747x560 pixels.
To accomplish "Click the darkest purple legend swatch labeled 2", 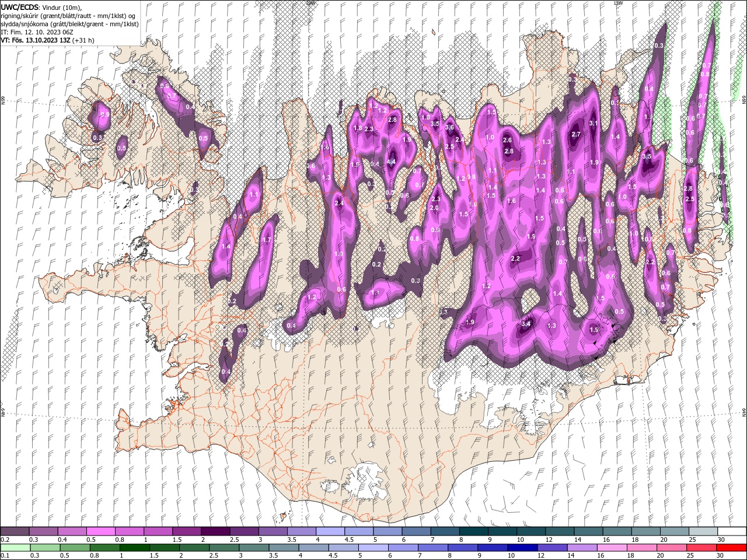I will pyautogui.click(x=215, y=531).
